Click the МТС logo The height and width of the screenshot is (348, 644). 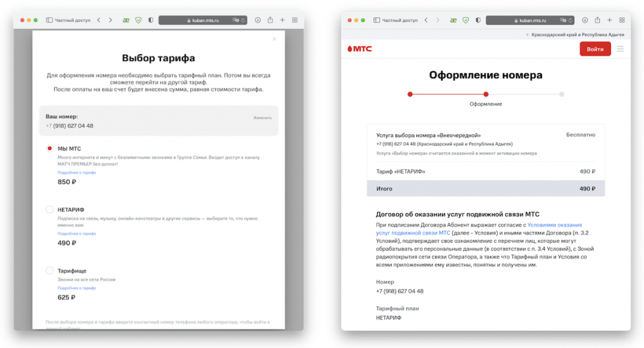point(360,49)
